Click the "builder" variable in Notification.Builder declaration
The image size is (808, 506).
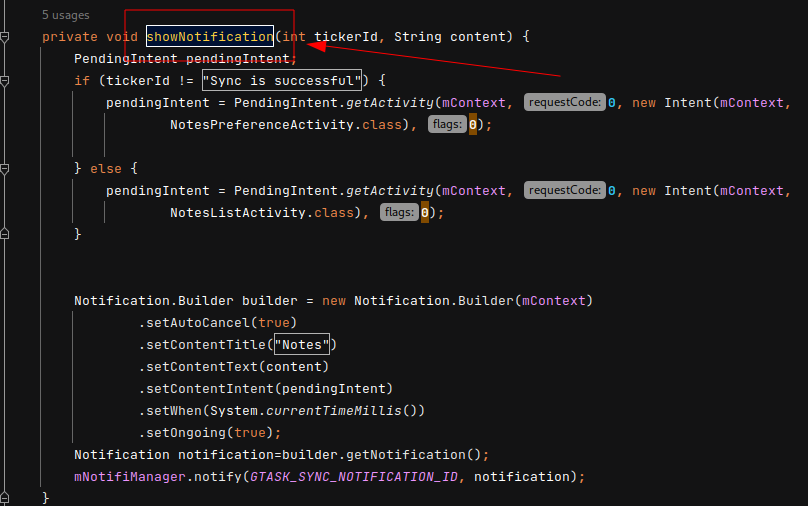pyautogui.click(x=270, y=300)
